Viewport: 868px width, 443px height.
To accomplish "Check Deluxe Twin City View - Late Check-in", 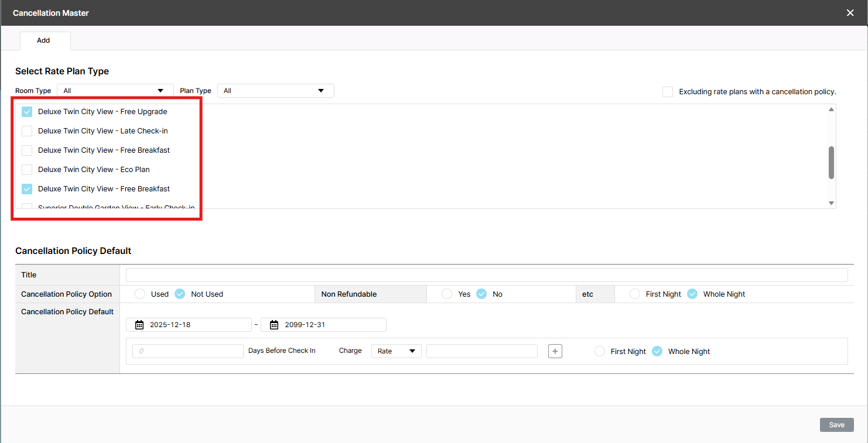I will click(x=27, y=131).
